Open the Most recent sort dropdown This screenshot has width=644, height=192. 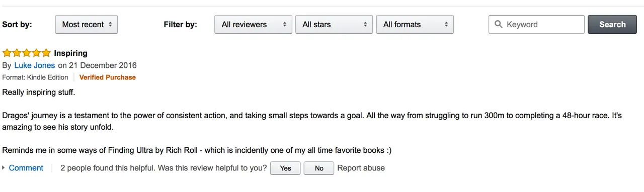coord(86,24)
